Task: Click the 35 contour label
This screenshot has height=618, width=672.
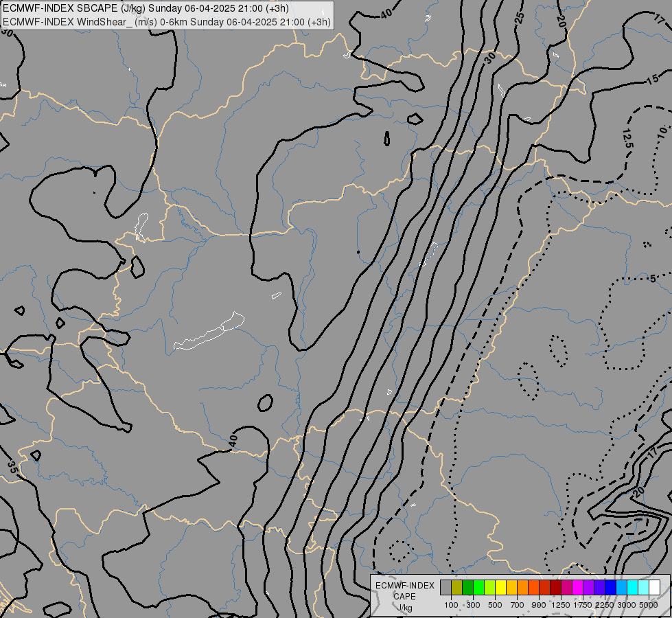Action: 13,468
